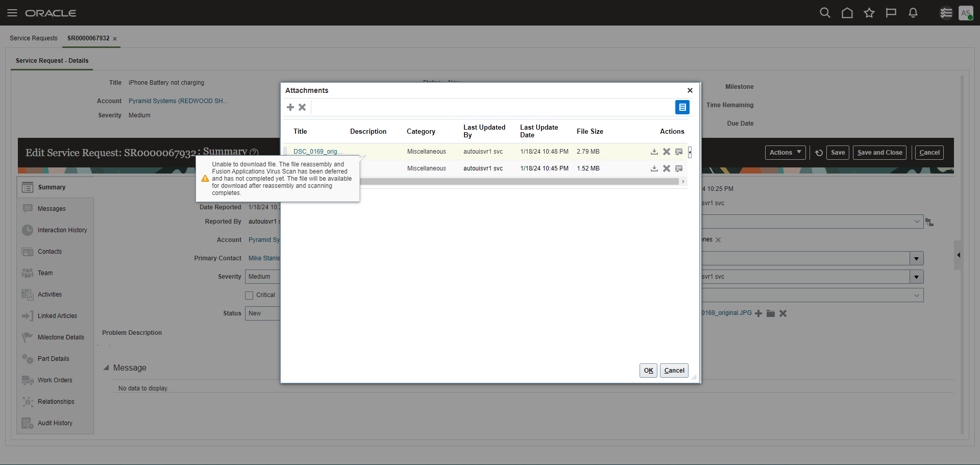Switch to the Service Requests tab
Screen dimensions: 980x465
pos(33,38)
